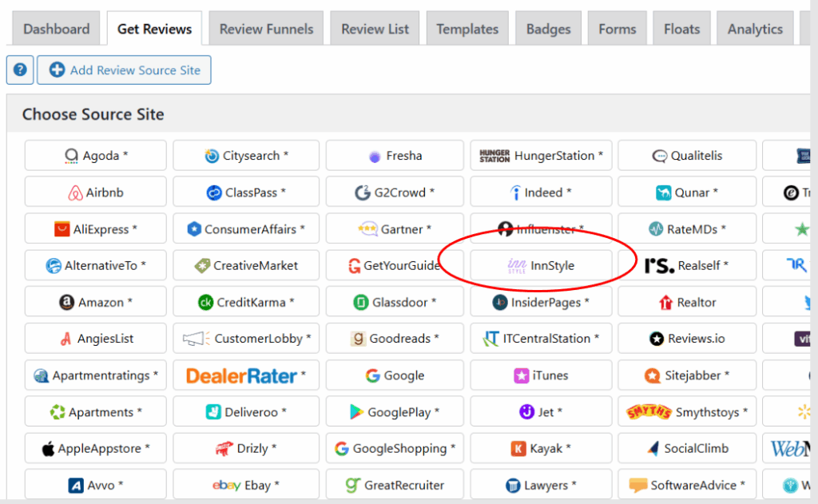
Task: Open the Dashboard tab
Action: (x=55, y=29)
